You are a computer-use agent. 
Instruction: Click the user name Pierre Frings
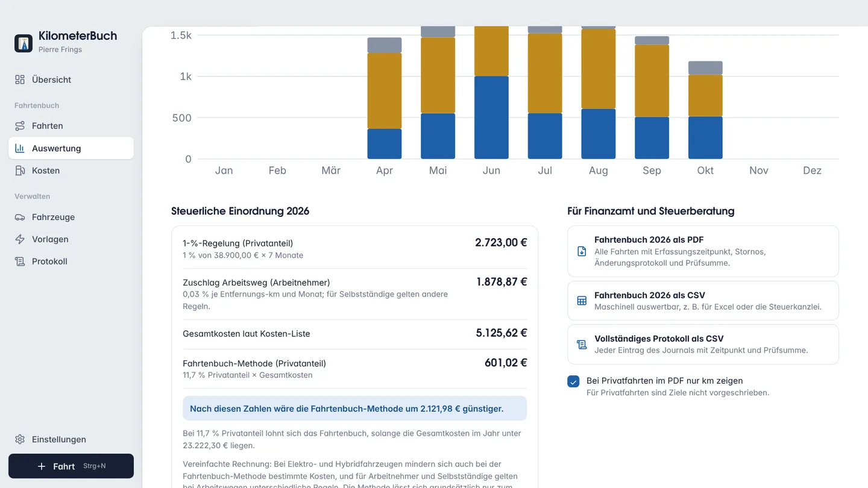(60, 49)
